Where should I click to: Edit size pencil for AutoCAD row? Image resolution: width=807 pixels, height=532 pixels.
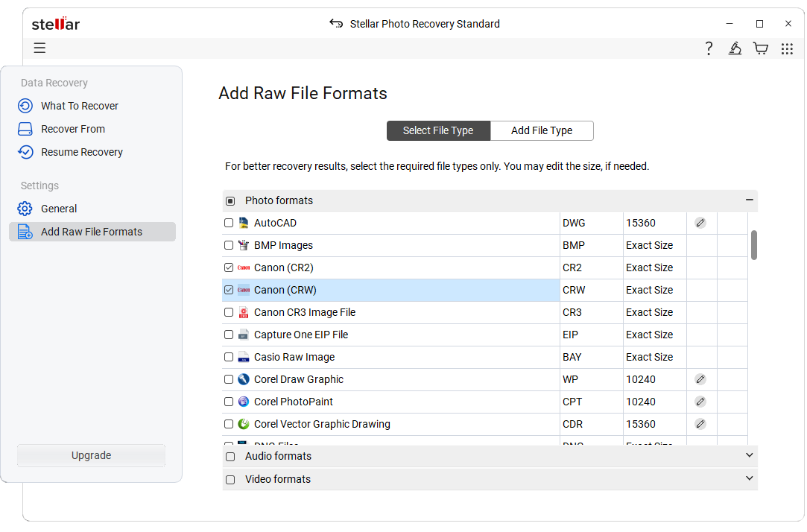[x=700, y=224]
